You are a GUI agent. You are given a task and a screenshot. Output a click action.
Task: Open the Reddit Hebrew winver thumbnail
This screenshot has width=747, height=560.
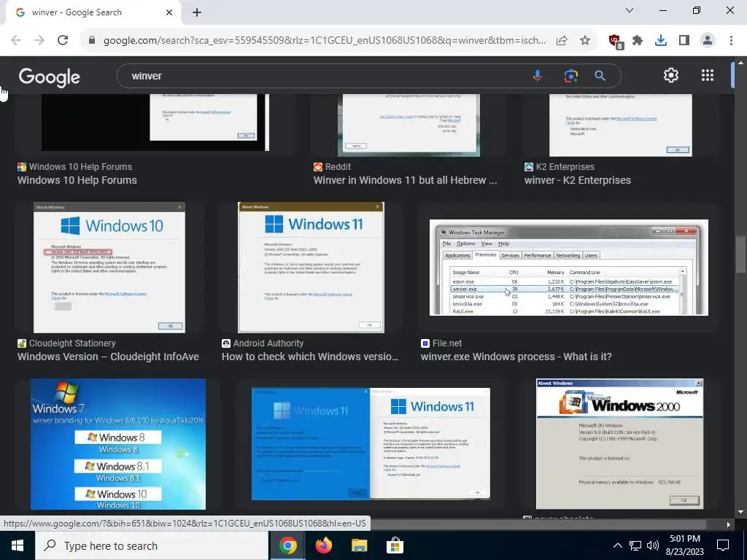click(x=409, y=125)
